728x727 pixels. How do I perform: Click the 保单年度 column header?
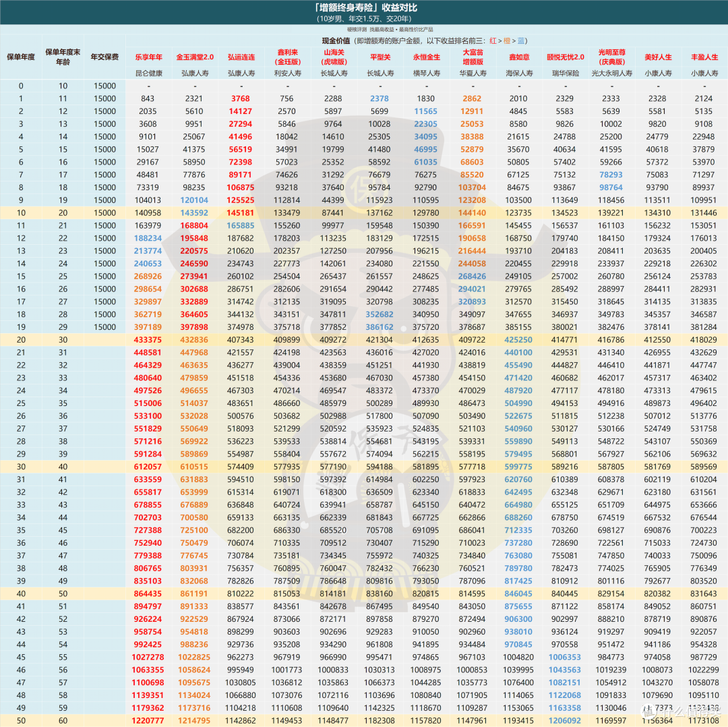pyautogui.click(x=21, y=57)
